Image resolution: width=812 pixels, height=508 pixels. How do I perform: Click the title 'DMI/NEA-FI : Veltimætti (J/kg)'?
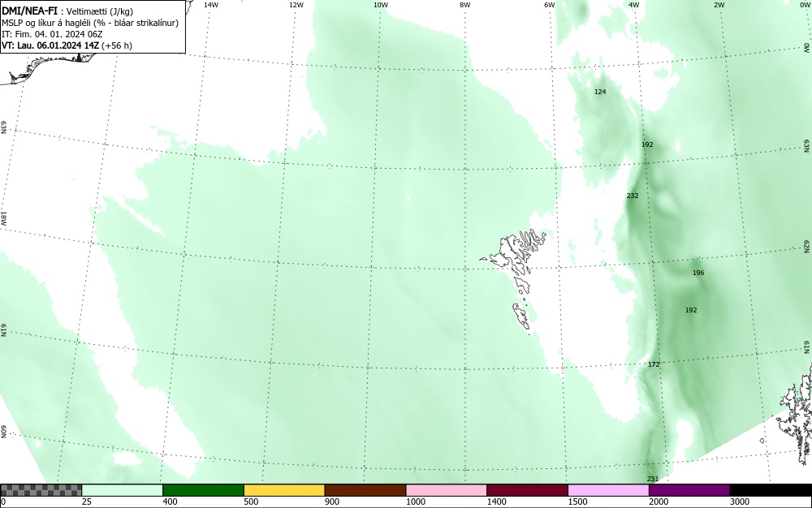pos(68,11)
